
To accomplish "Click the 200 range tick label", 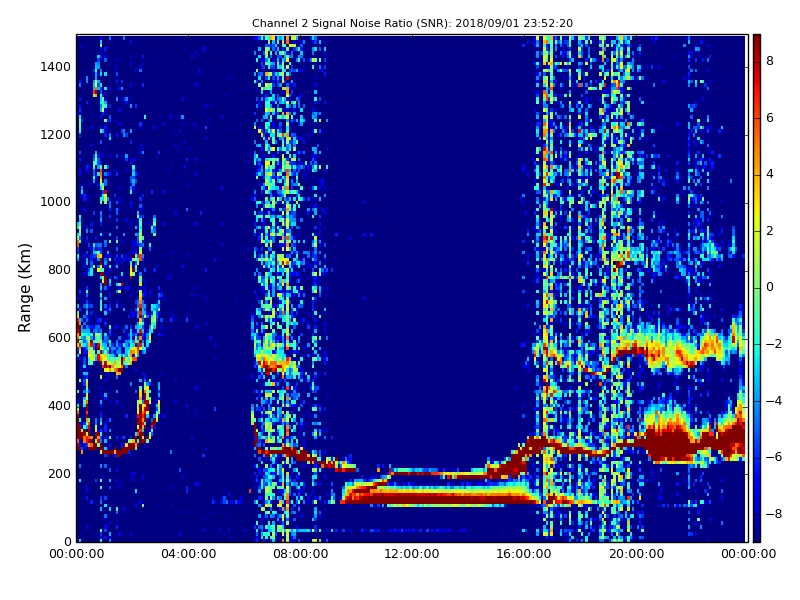I will (59, 473).
